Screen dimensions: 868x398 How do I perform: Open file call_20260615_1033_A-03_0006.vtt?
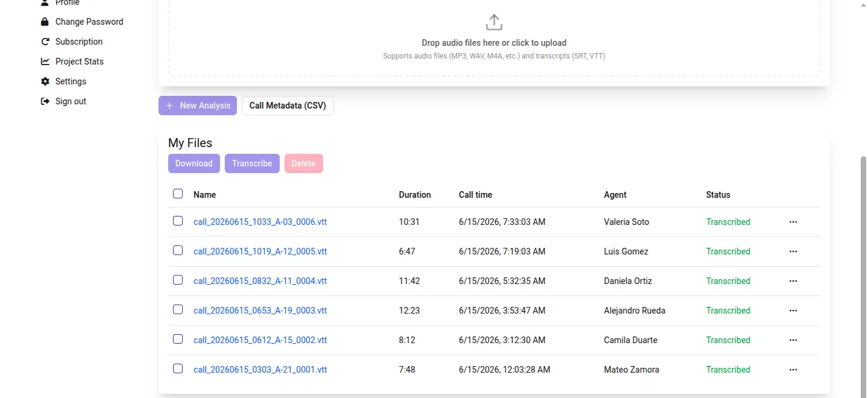click(260, 222)
